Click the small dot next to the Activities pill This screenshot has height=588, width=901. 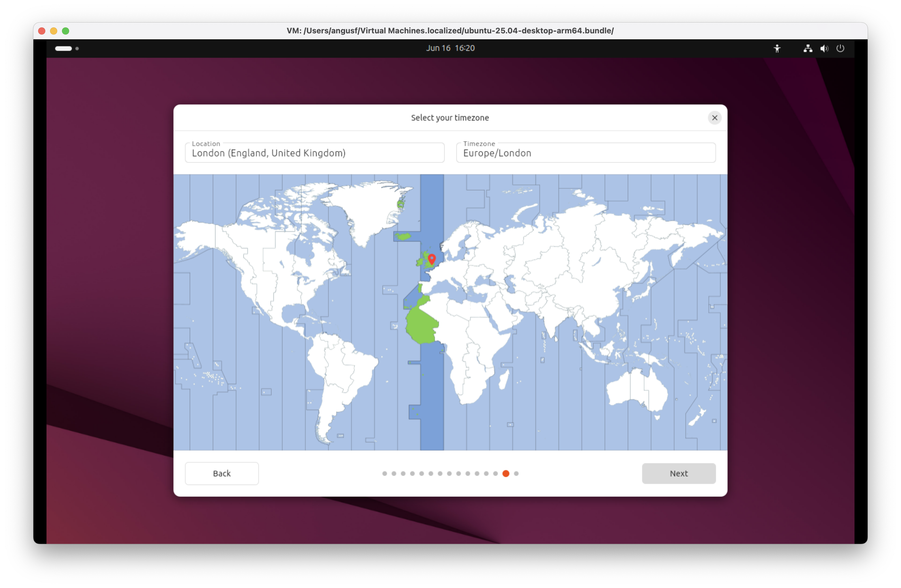tap(77, 49)
